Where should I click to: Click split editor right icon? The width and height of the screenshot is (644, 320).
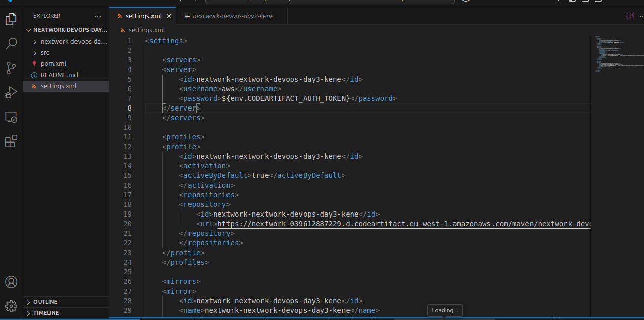[x=630, y=16]
